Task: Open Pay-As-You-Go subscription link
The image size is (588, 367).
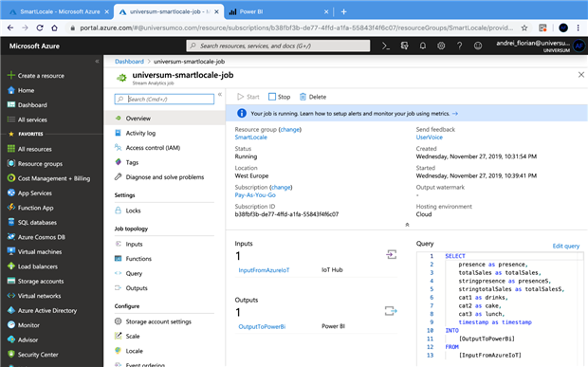Action: pos(255,195)
